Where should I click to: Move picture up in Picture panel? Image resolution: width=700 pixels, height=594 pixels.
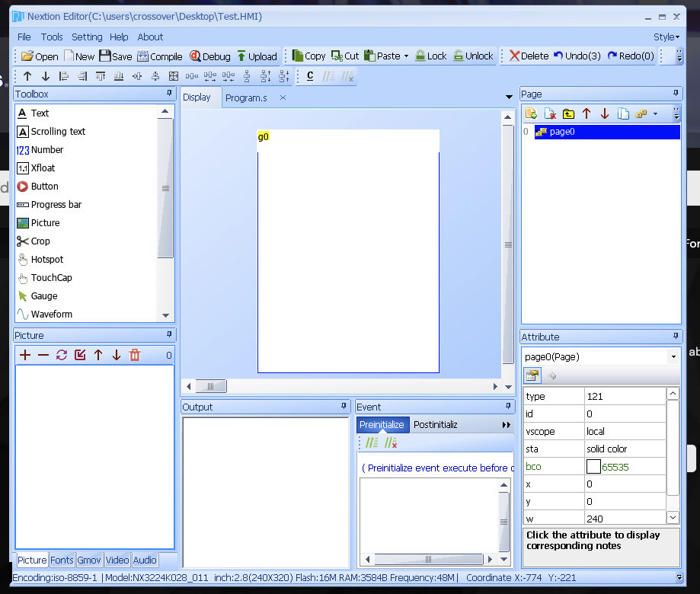98,355
